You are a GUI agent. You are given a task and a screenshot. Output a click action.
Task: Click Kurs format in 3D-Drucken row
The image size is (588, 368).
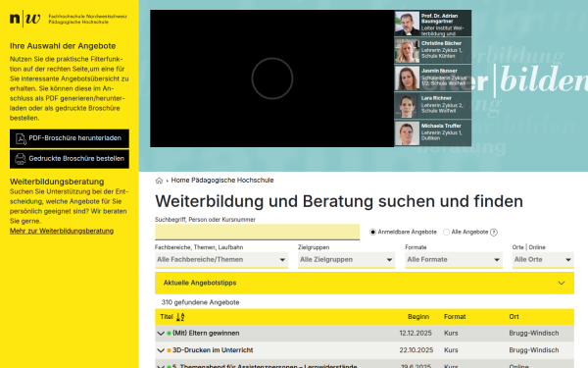[451, 350]
